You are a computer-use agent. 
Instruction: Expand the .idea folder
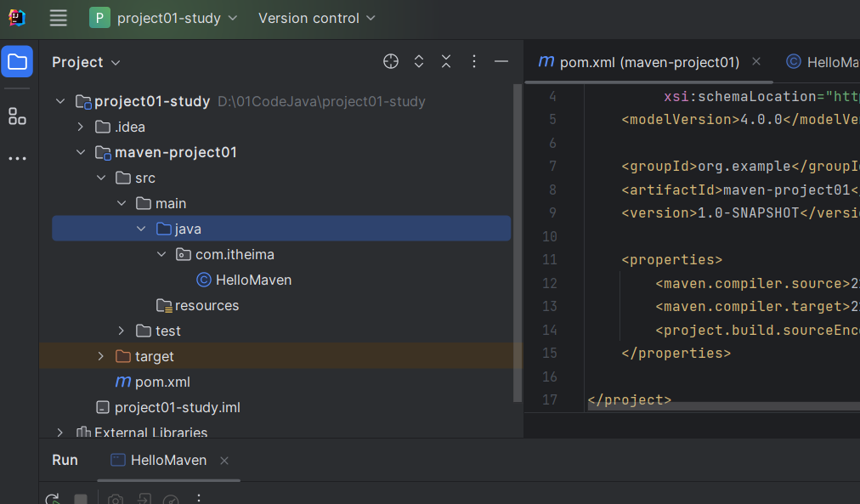coord(81,127)
